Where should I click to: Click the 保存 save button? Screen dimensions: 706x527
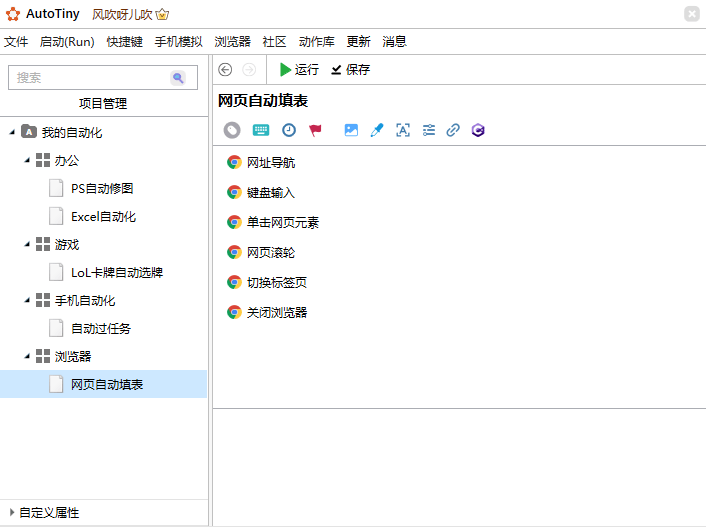click(x=351, y=69)
